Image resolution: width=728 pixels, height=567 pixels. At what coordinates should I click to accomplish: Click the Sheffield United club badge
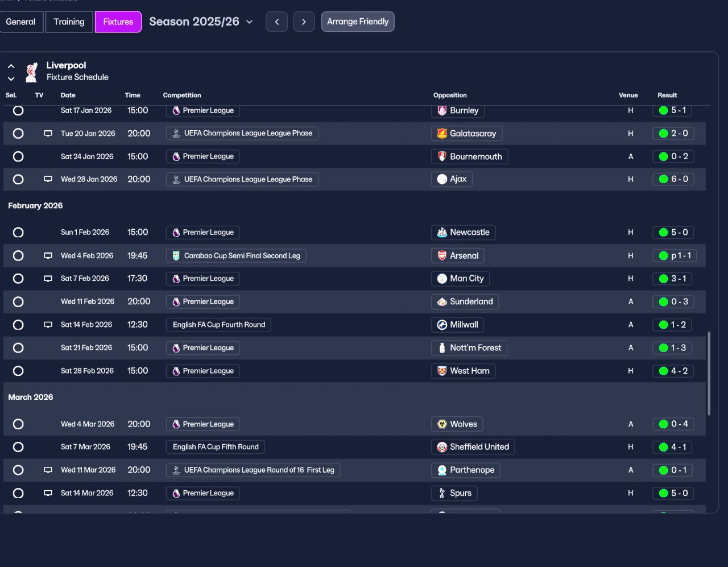pyautogui.click(x=442, y=447)
